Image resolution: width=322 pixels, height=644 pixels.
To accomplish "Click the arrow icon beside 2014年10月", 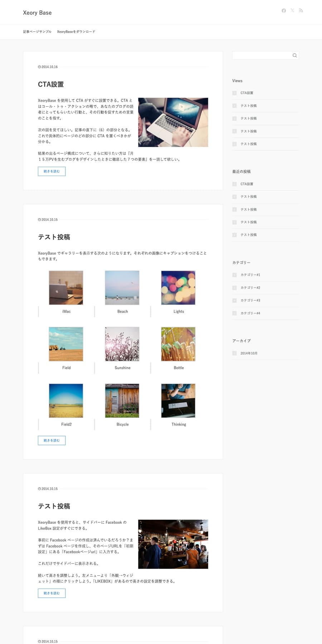I will click(234, 353).
